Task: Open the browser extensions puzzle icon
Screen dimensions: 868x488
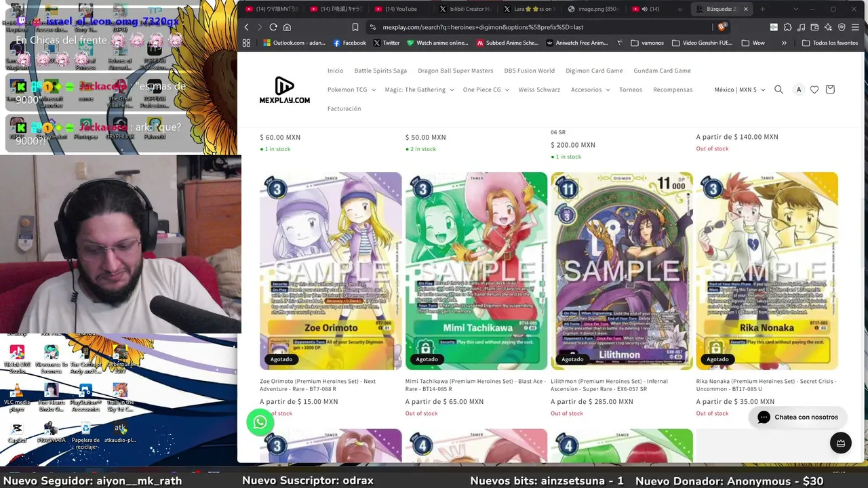Action: pyautogui.click(x=787, y=27)
